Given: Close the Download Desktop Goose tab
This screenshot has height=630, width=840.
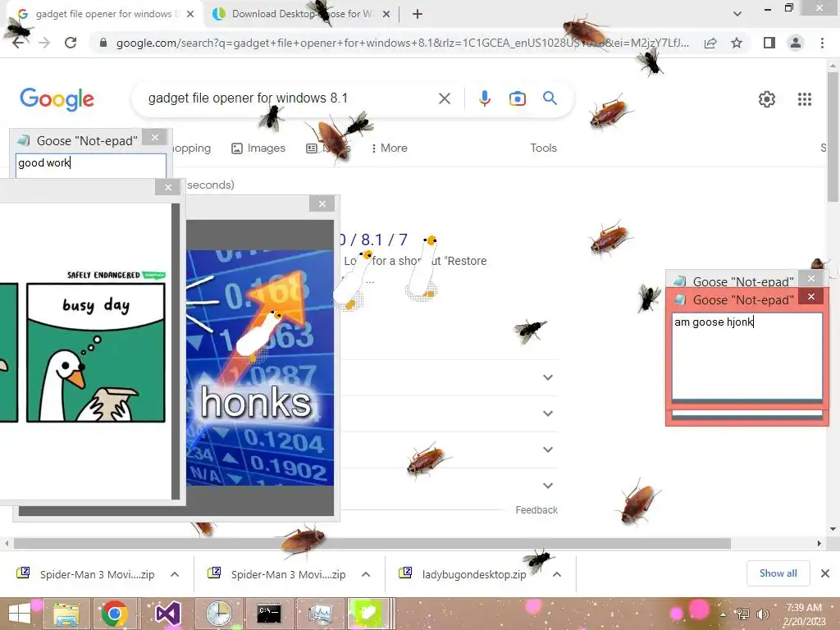Looking at the screenshot, I should pyautogui.click(x=386, y=14).
